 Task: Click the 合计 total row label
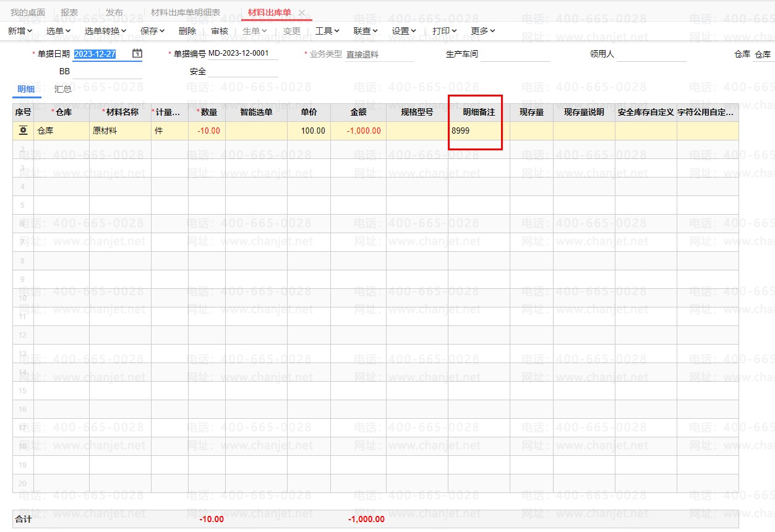[24, 519]
